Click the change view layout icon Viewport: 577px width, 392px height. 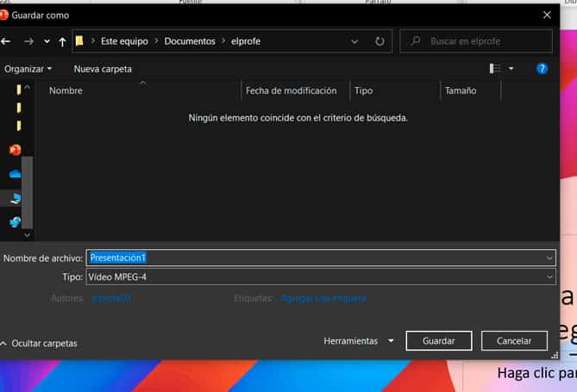[495, 68]
